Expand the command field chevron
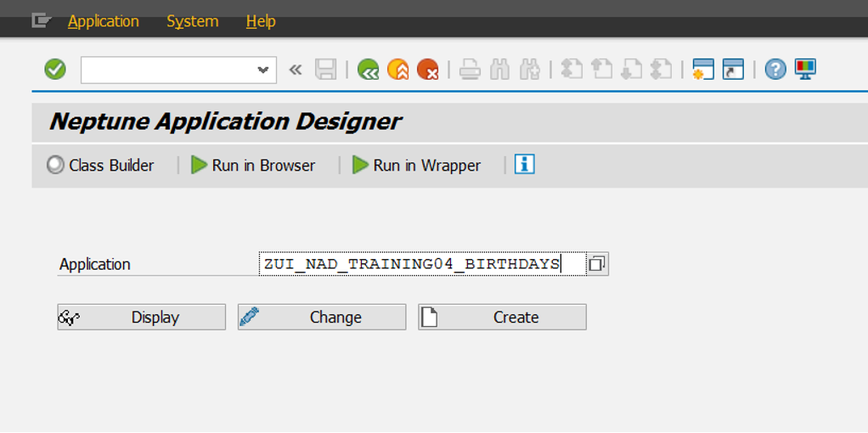The width and height of the screenshot is (868, 433). click(x=296, y=70)
